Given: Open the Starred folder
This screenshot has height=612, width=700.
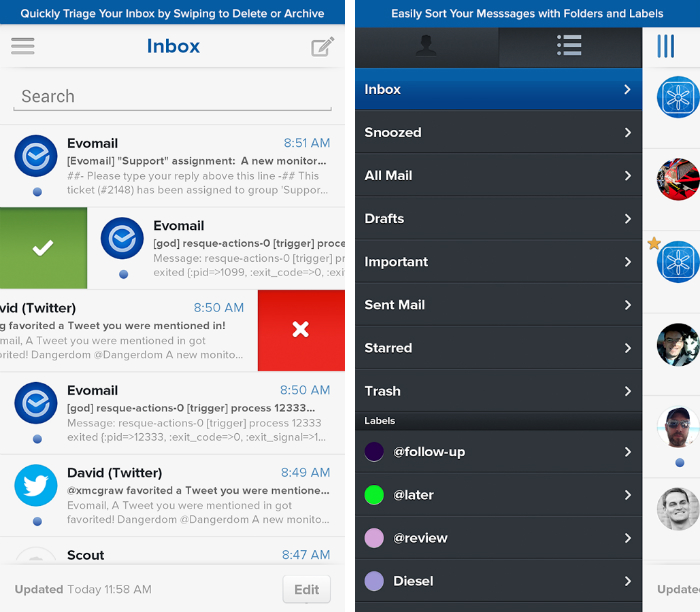Looking at the screenshot, I should coord(498,348).
